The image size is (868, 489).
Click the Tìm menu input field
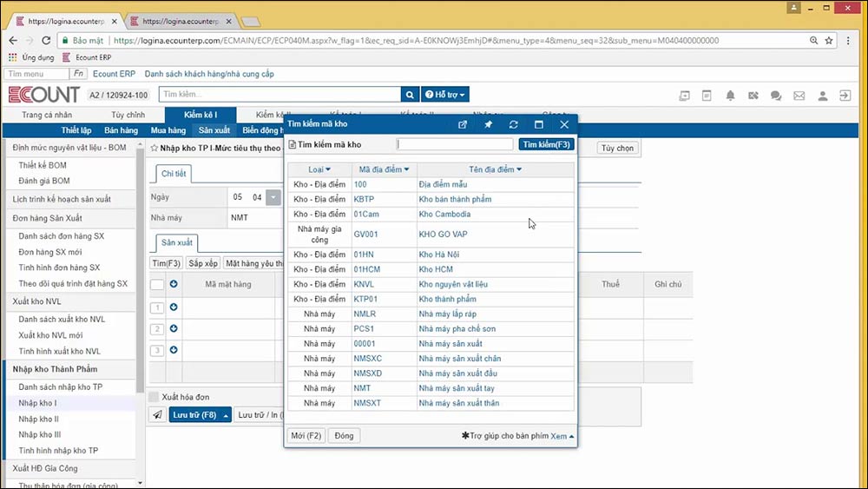tap(37, 74)
